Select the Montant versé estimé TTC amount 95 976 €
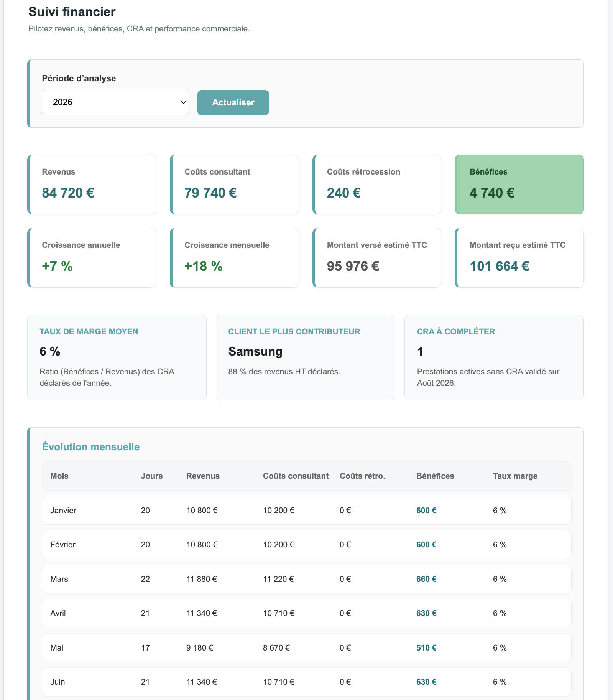The height and width of the screenshot is (700, 613). coord(353,266)
